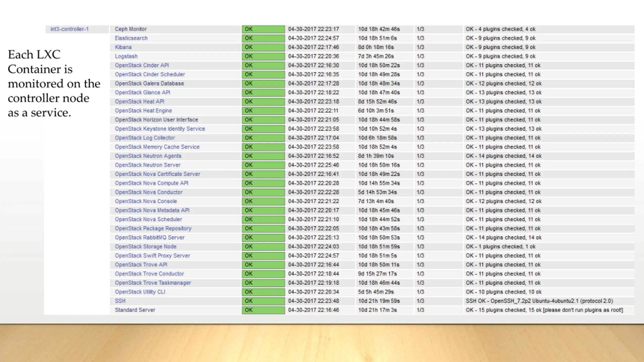The width and height of the screenshot is (644, 362).
Task: Click the duration 10d 21h 19m 59s
Action: pyautogui.click(x=379, y=301)
